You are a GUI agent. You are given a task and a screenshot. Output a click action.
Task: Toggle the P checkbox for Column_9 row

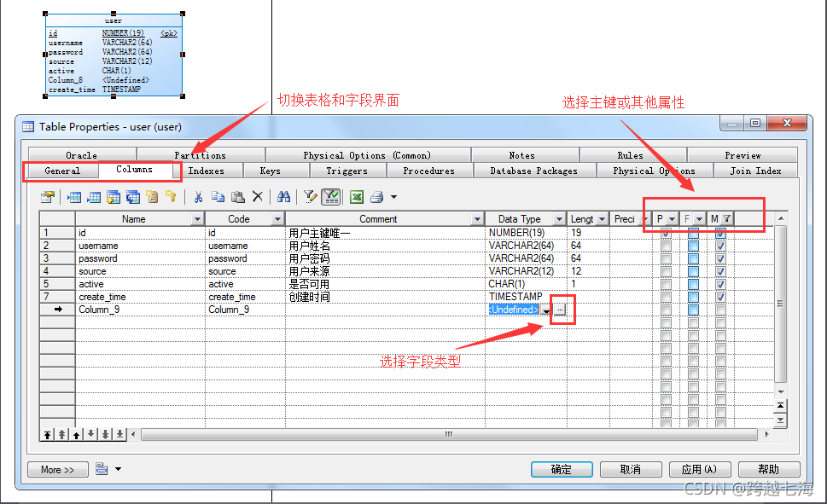667,310
